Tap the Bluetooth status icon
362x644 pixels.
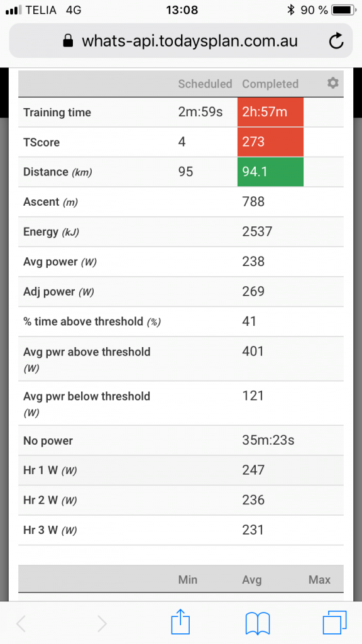(x=291, y=10)
